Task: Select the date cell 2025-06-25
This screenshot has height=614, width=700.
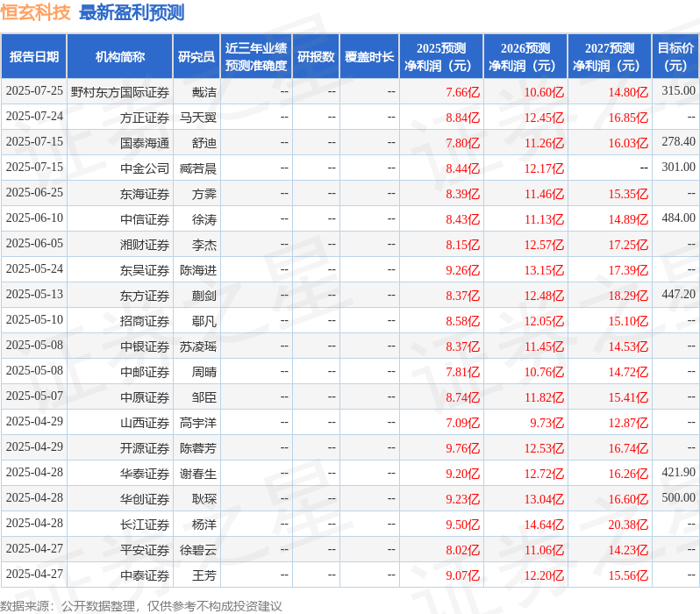Action: [34, 192]
